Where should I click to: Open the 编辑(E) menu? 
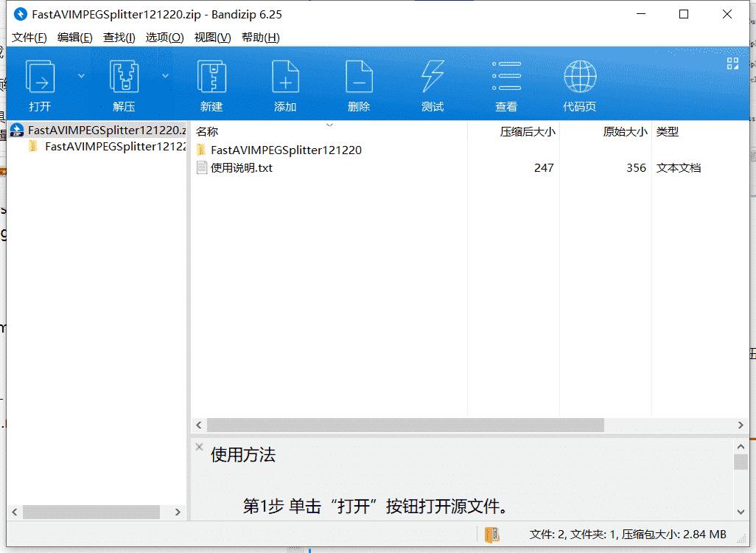pos(74,38)
